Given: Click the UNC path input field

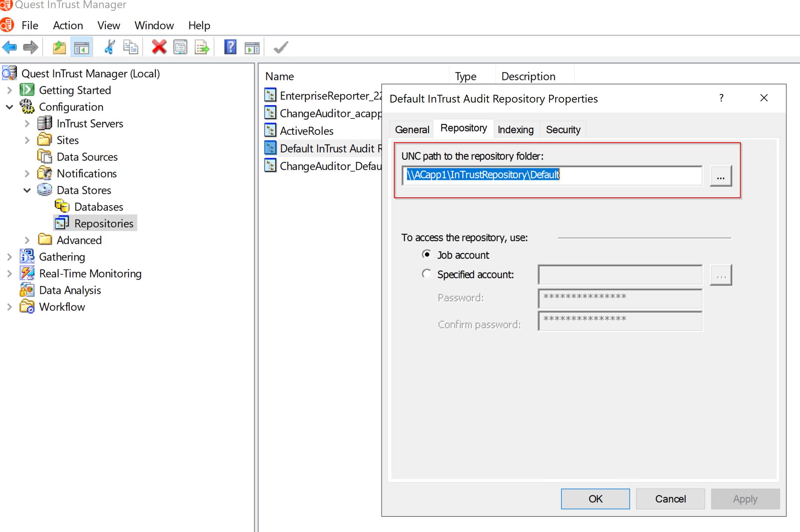Looking at the screenshot, I should pos(552,175).
